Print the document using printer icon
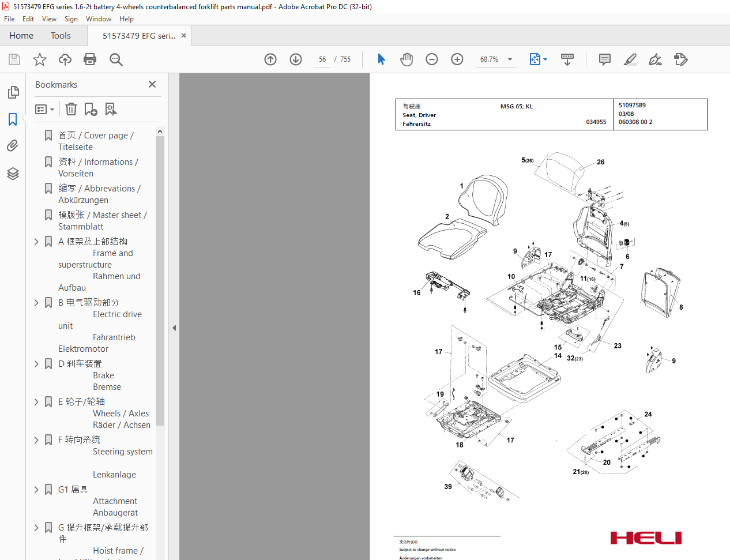 (90, 59)
